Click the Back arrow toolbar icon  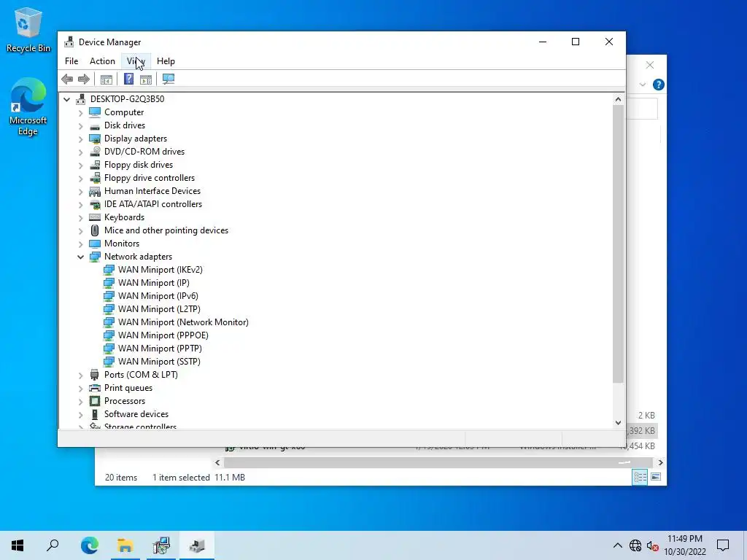[x=67, y=79]
